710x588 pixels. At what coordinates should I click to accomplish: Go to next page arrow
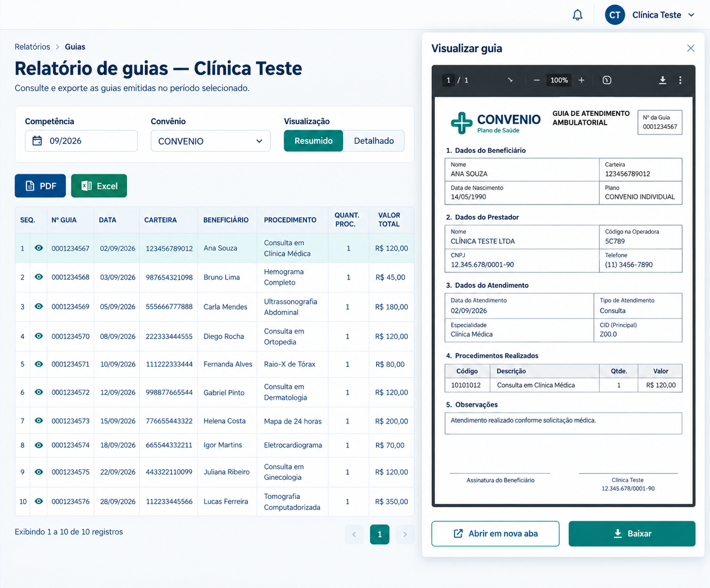[x=405, y=534]
